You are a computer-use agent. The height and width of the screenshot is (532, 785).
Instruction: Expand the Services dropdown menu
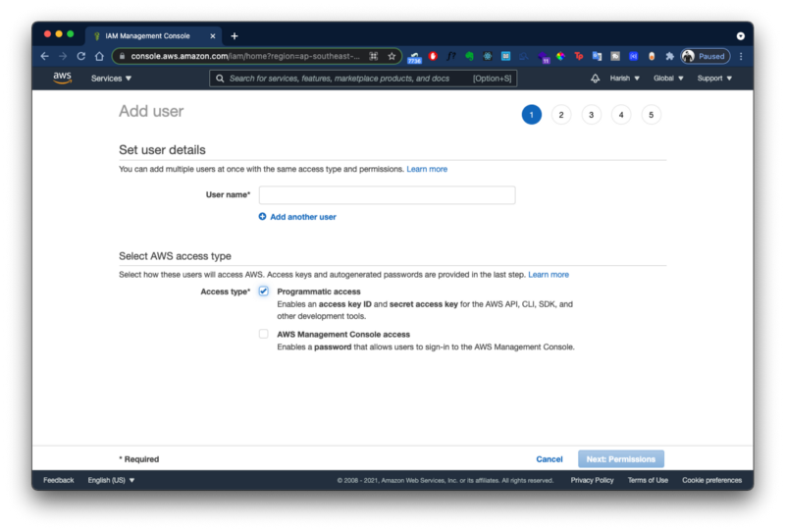[111, 79]
